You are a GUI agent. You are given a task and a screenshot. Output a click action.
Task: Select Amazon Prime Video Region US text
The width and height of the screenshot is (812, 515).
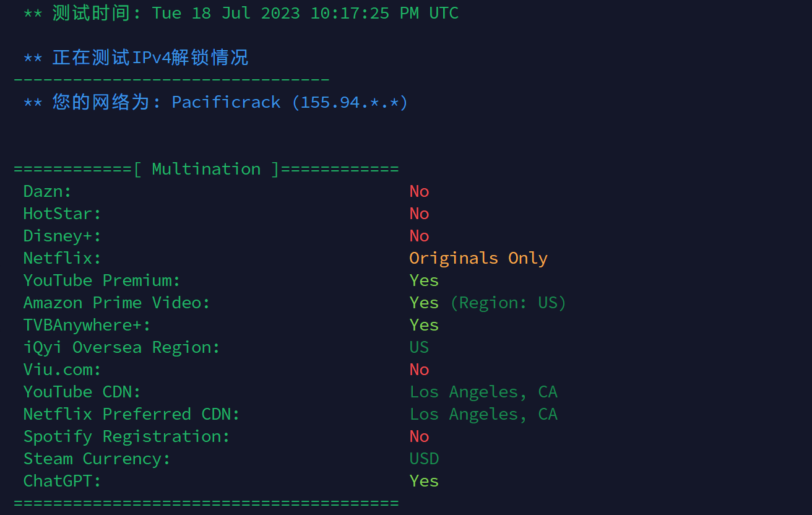[x=508, y=303]
